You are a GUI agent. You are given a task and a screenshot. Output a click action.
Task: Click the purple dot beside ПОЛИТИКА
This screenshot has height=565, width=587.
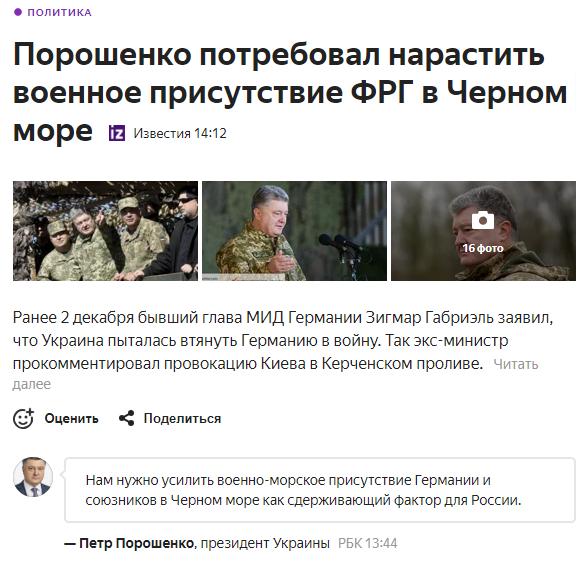click(18, 12)
